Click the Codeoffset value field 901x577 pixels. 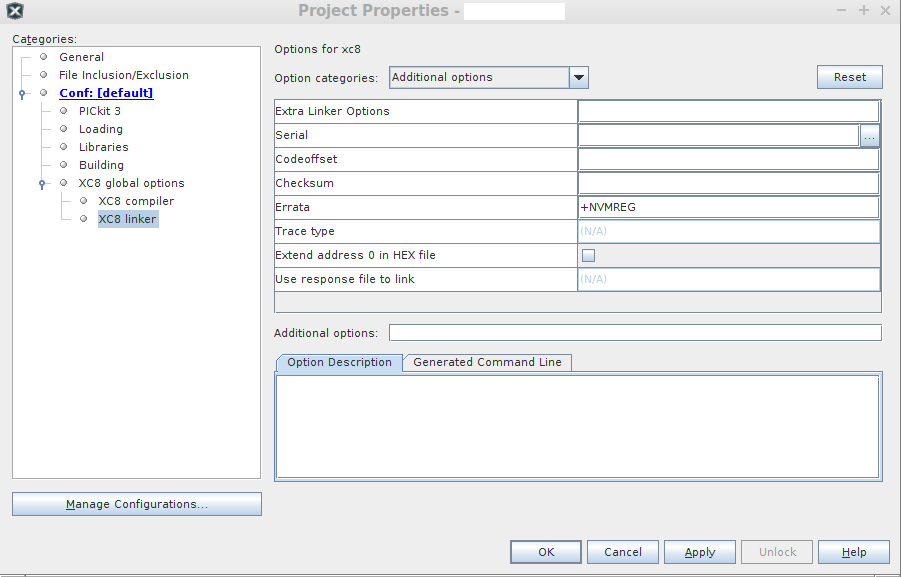pos(729,159)
